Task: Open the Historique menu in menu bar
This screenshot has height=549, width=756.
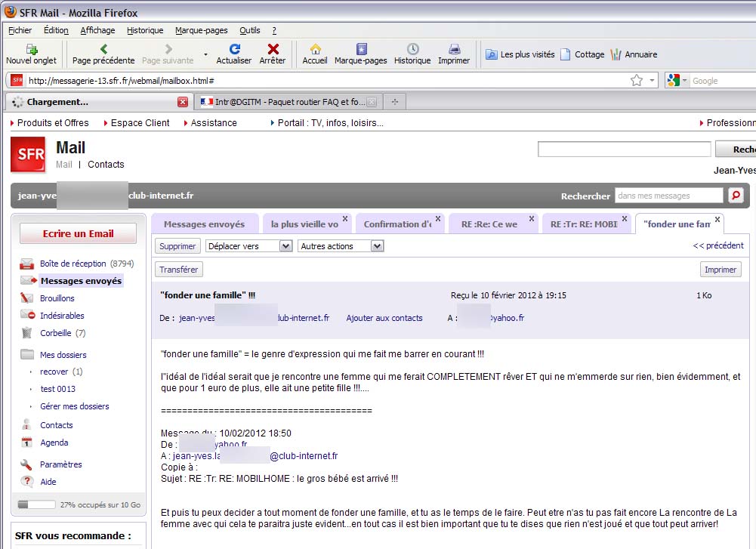Action: pyautogui.click(x=145, y=30)
